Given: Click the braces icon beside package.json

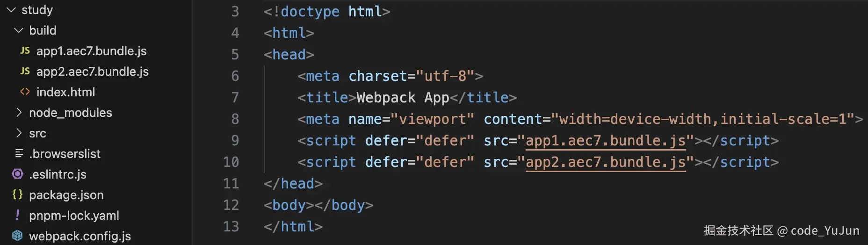Looking at the screenshot, I should tap(18, 195).
